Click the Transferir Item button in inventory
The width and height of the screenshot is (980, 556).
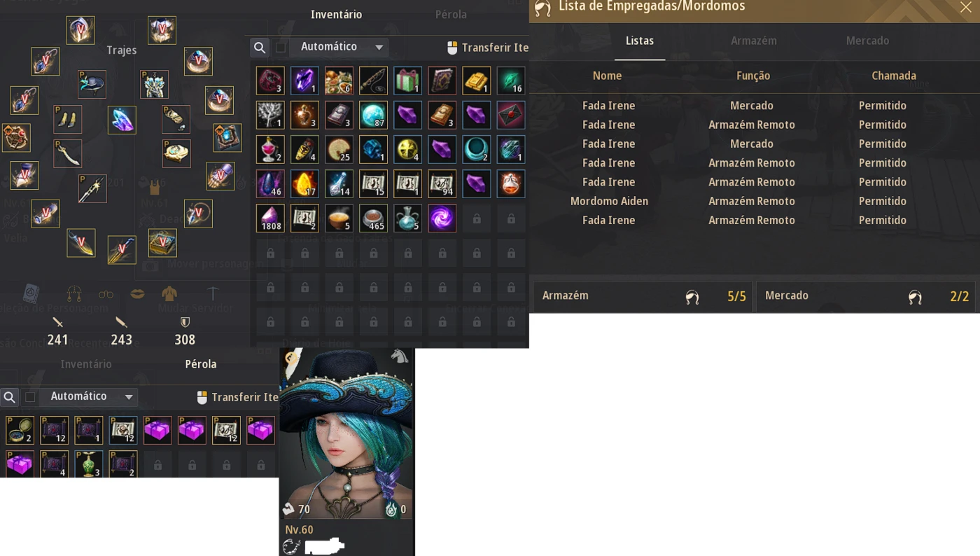coord(488,48)
